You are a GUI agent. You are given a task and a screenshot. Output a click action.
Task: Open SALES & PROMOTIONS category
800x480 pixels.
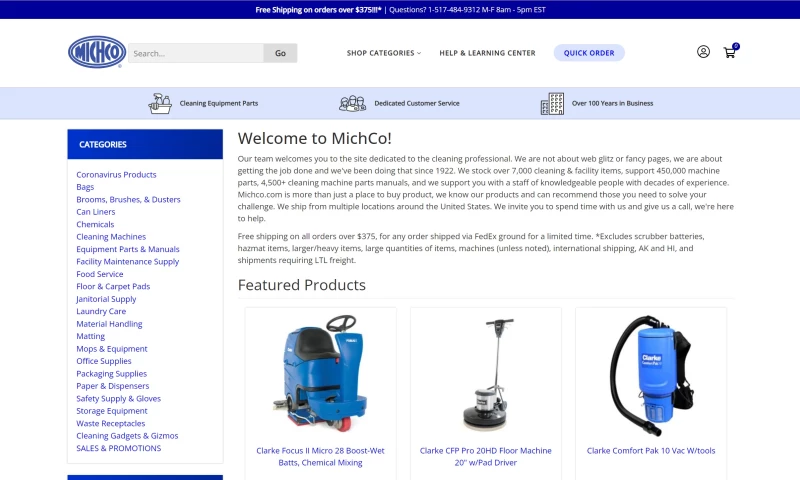(118, 448)
